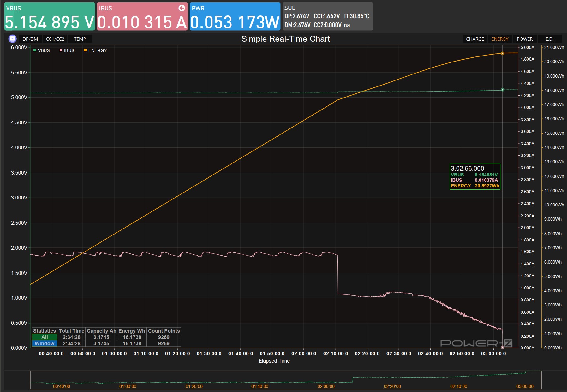Click the tooltip IBUS value 0.010379A
The height and width of the screenshot is (392, 567).
click(486, 180)
